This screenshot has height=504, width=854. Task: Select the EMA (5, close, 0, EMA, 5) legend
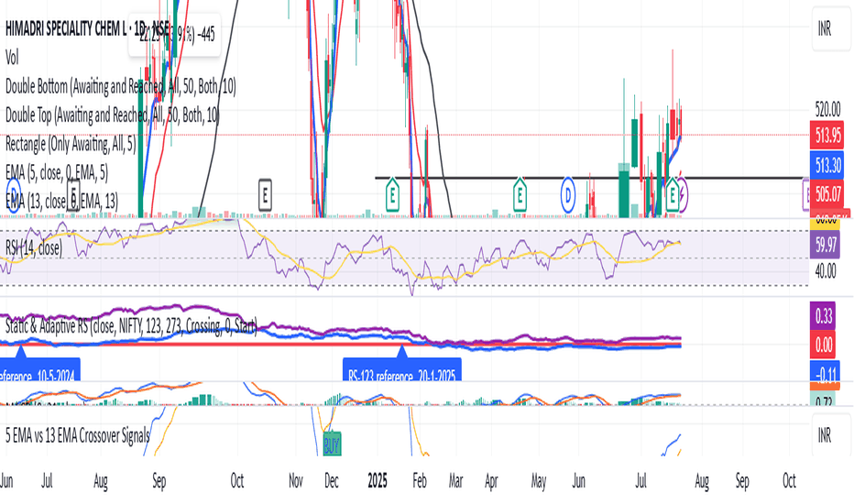[57, 172]
